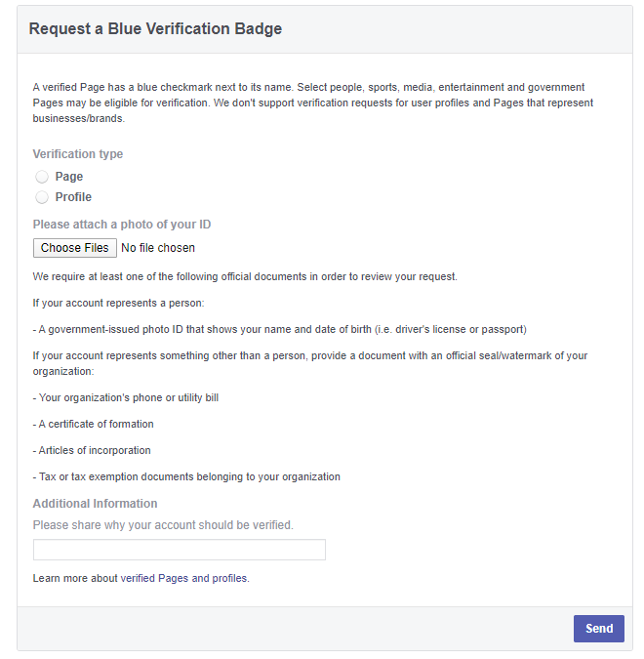Click 'Please share why your account should be verified' text

click(163, 525)
